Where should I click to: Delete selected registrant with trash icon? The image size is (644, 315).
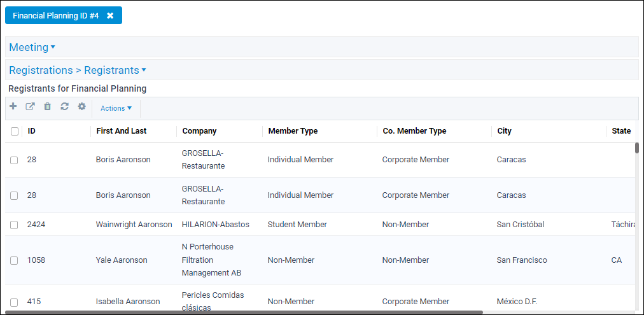(x=48, y=106)
